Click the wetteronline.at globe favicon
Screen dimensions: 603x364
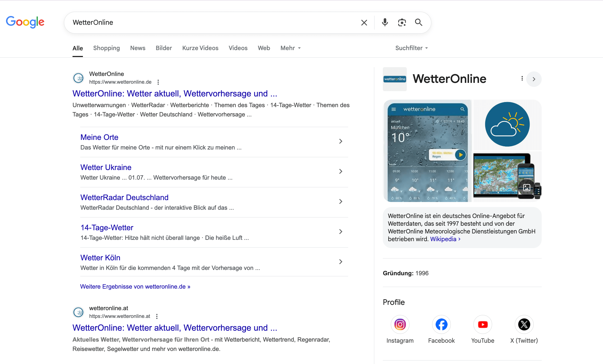tap(78, 312)
